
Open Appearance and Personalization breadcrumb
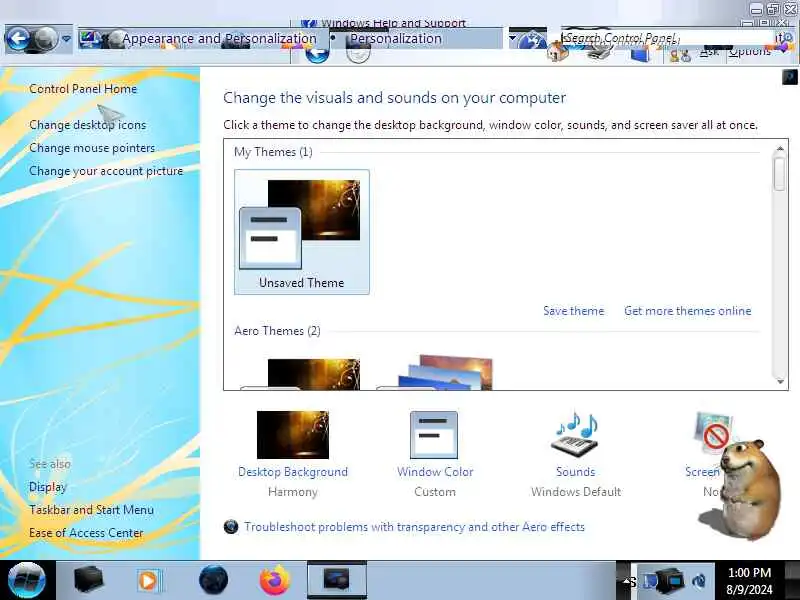click(218, 39)
